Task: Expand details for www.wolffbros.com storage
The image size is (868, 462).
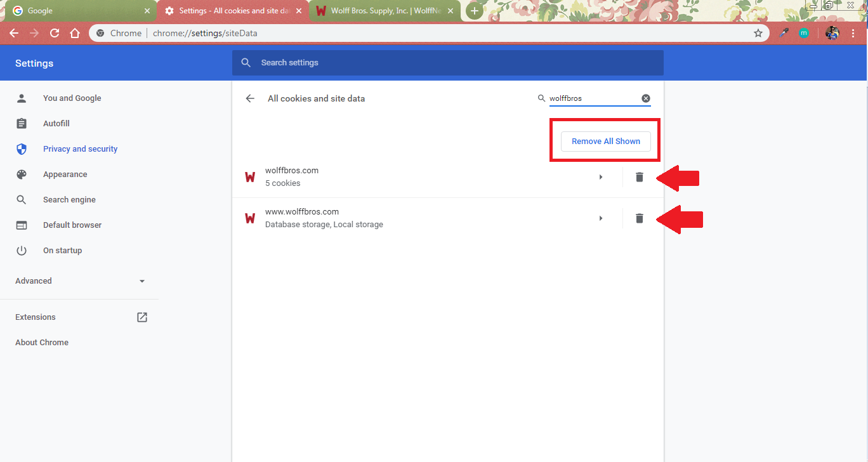Action: [601, 218]
